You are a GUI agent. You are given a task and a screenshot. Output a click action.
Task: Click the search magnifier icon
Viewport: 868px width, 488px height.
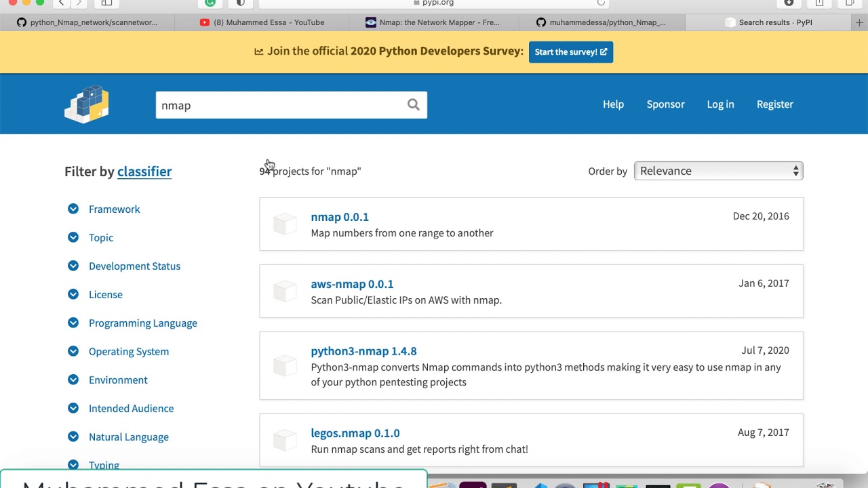coord(413,104)
